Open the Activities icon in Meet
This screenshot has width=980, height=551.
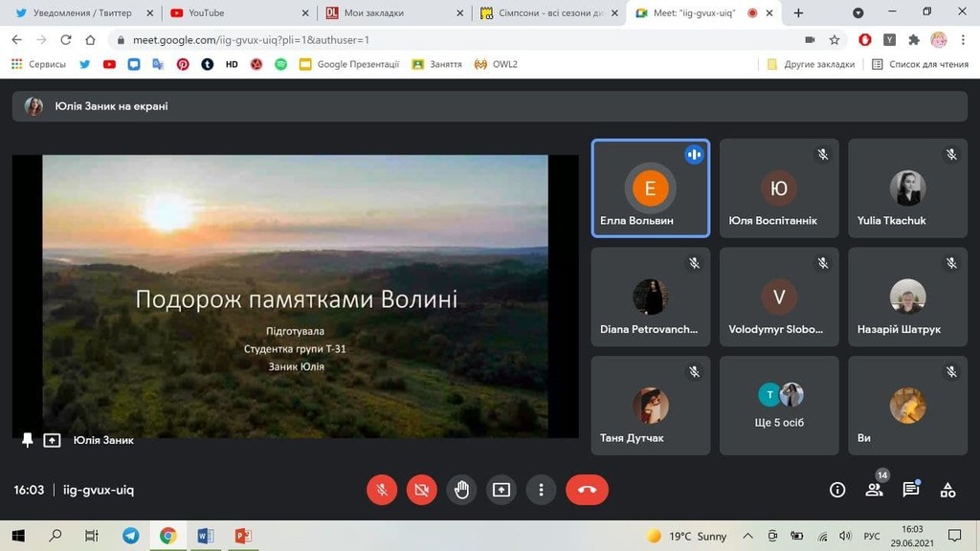click(x=947, y=490)
